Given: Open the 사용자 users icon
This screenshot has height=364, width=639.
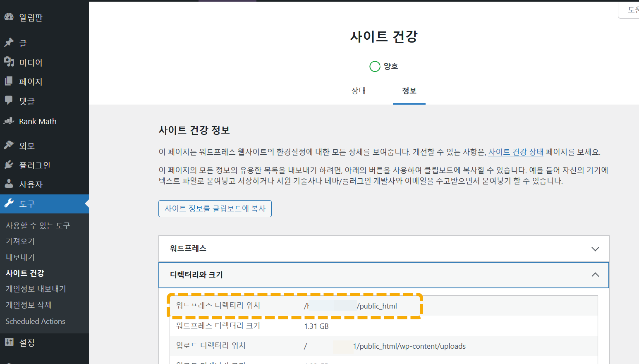Looking at the screenshot, I should click(x=8, y=184).
